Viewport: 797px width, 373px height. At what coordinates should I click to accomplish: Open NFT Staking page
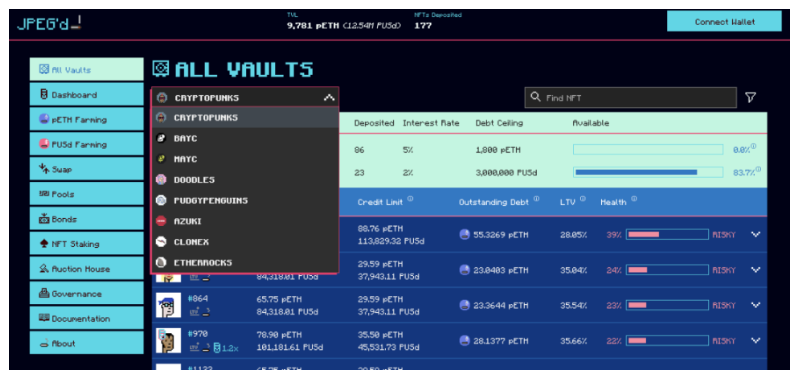[86, 244]
